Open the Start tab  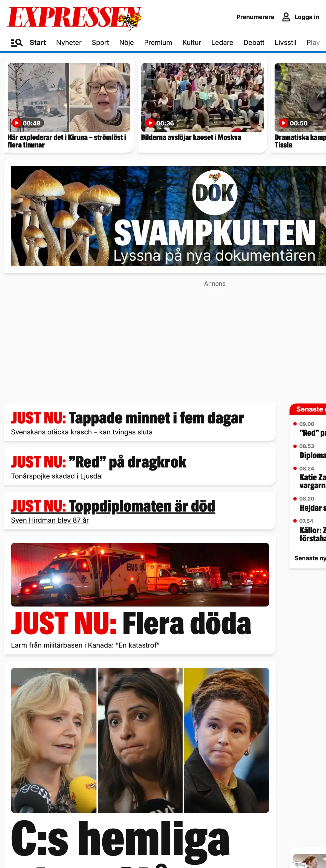(38, 43)
